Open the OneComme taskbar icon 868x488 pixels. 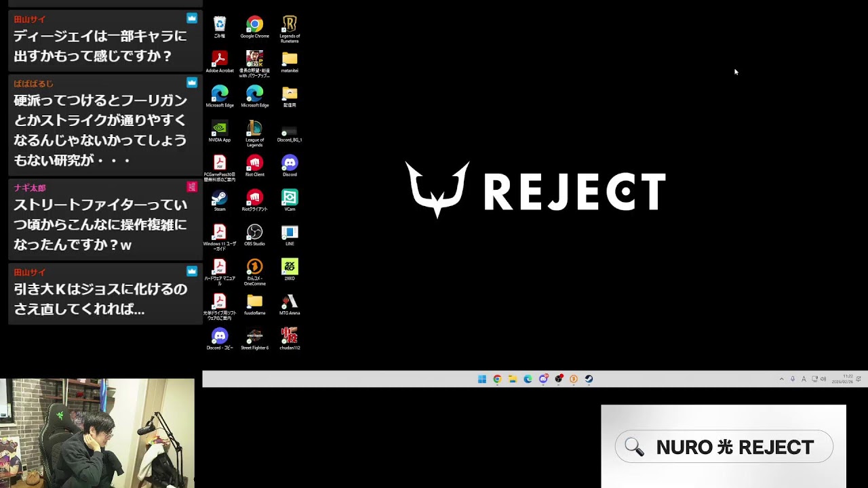574,379
